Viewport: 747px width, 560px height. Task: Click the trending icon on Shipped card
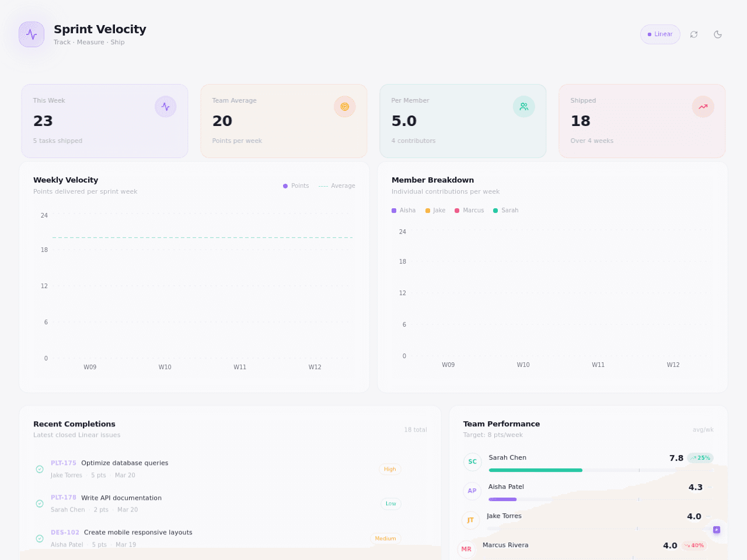(703, 107)
